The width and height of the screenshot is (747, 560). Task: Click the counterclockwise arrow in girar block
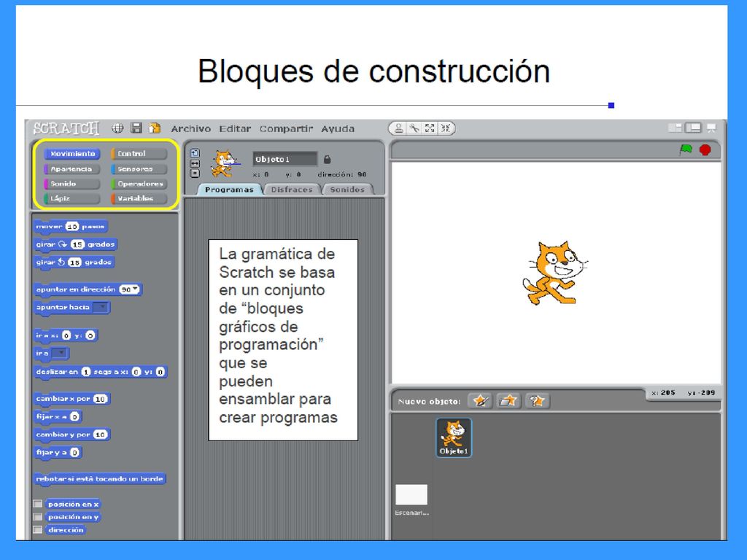click(x=61, y=262)
